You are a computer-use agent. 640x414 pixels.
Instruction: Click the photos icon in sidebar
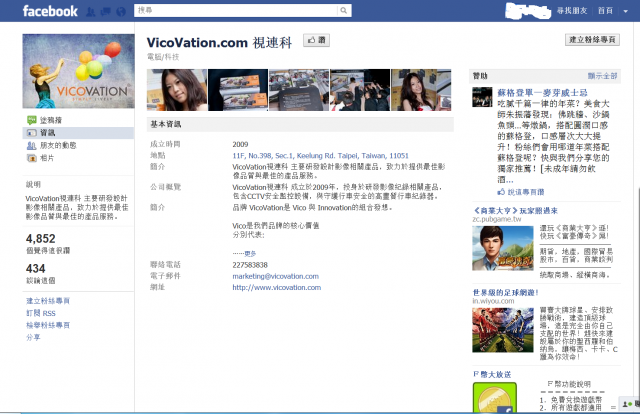tap(32, 158)
